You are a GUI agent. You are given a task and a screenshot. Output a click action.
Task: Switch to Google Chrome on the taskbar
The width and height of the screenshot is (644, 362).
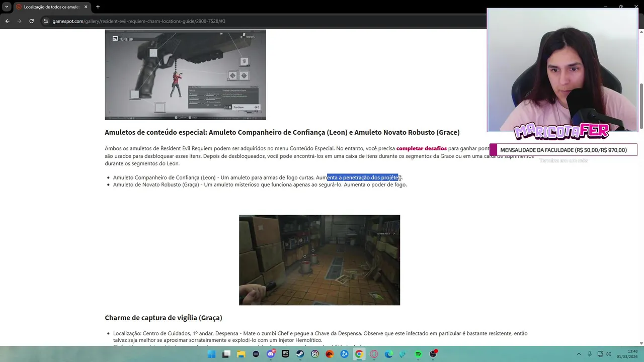(x=359, y=354)
